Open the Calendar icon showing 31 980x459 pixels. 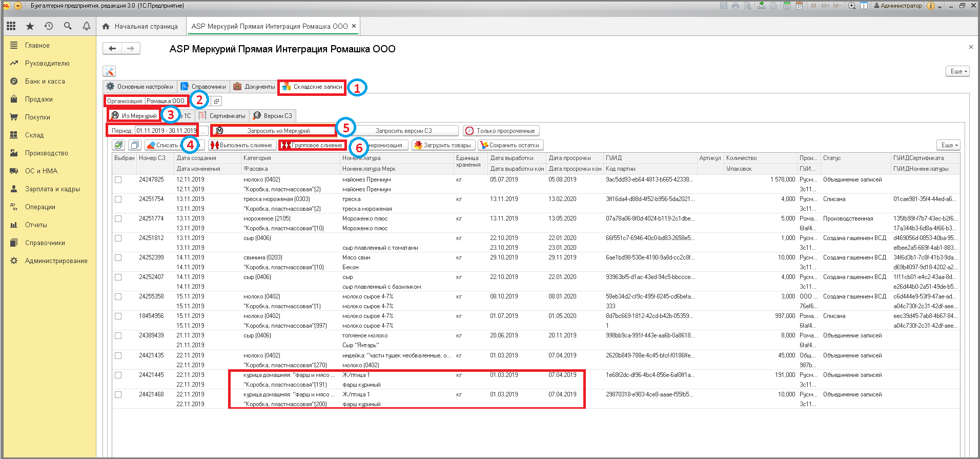point(799,6)
